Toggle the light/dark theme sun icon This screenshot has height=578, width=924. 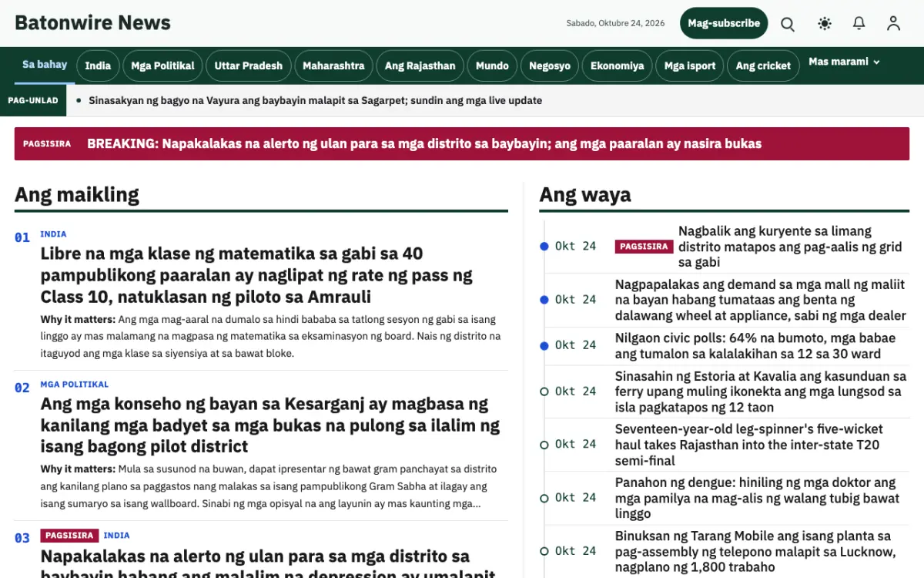pyautogui.click(x=825, y=24)
